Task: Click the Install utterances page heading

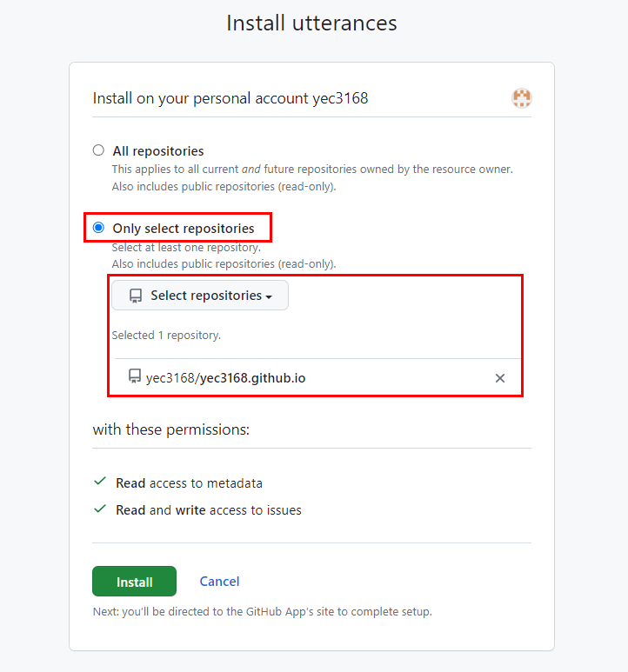Action: click(311, 23)
